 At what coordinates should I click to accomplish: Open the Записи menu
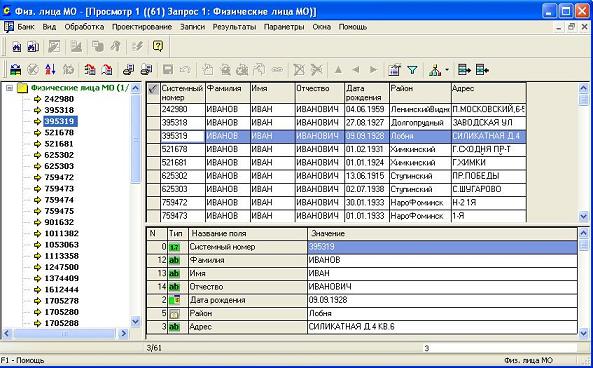click(192, 27)
